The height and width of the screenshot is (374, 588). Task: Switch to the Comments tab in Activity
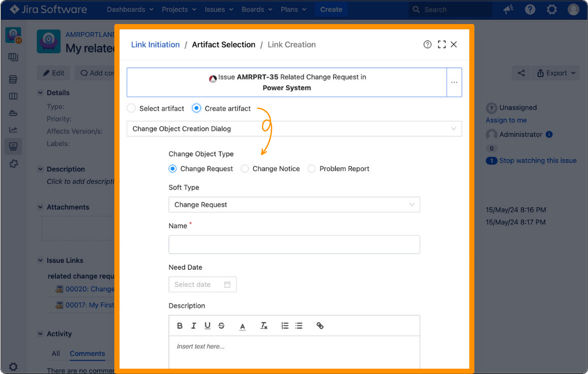[x=87, y=353]
